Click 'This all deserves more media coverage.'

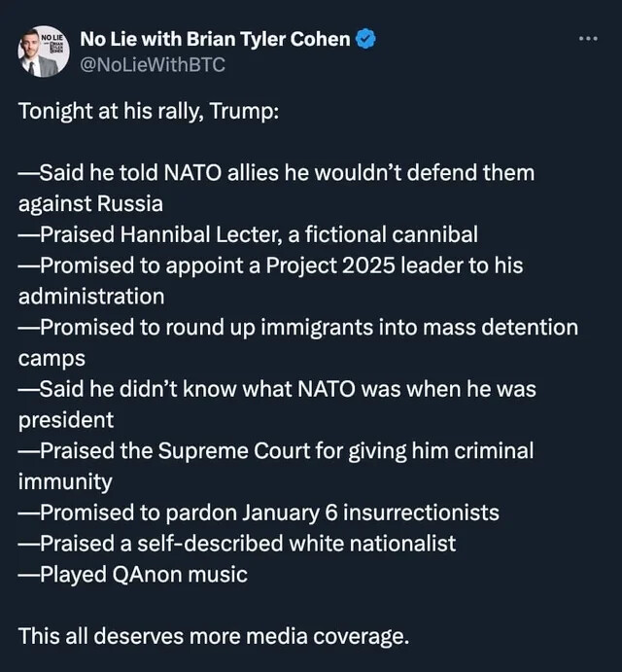tap(214, 636)
